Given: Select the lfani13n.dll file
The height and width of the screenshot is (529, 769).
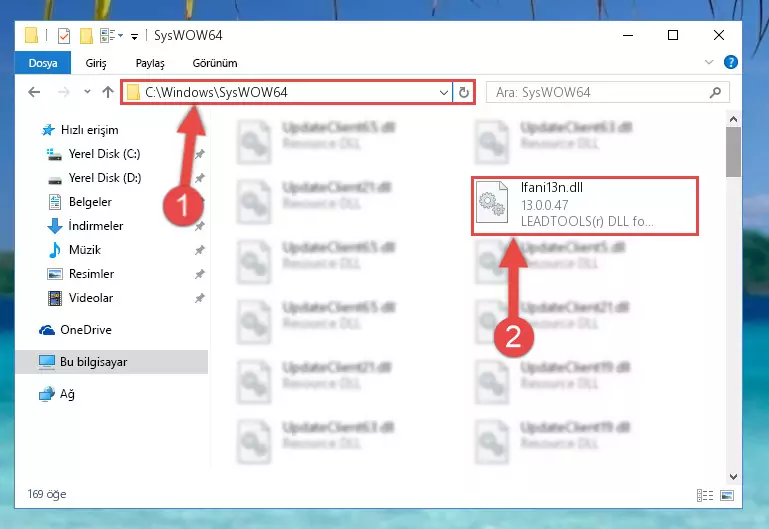Looking at the screenshot, I should [585, 206].
